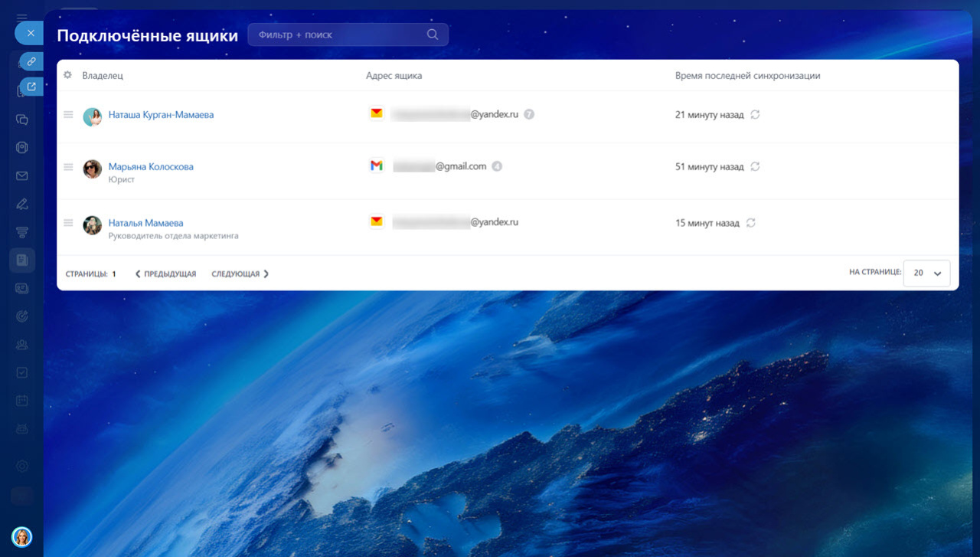Screen dimensions: 980x557
Task: Click the sync refresh icon for Наташа Курган-Мамаева
Action: (x=755, y=115)
